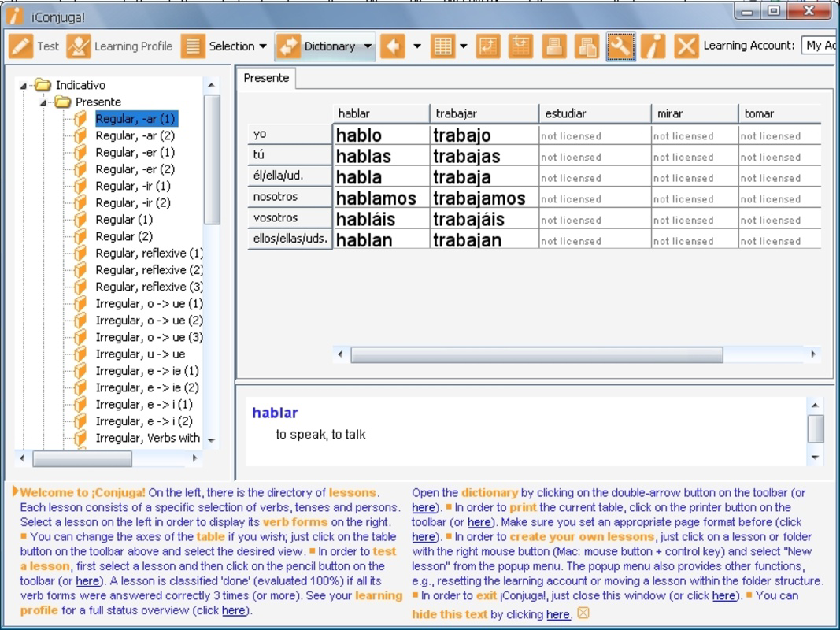Screen dimensions: 840x630
Task: Open the Selection dropdown arrow
Action: (x=263, y=46)
